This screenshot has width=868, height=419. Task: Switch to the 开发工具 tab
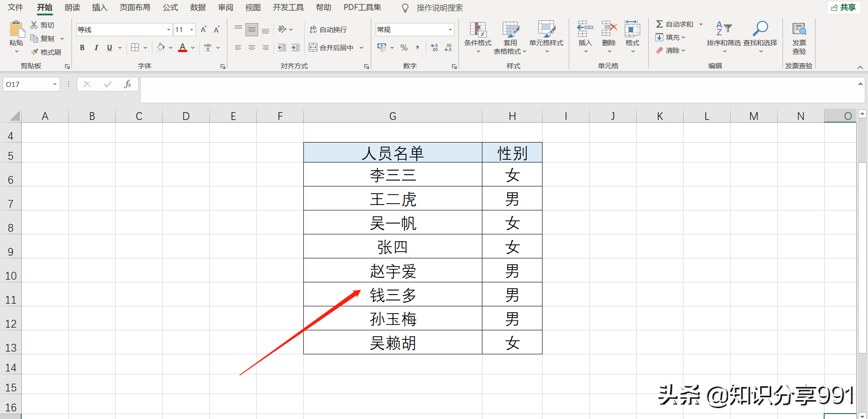[288, 7]
